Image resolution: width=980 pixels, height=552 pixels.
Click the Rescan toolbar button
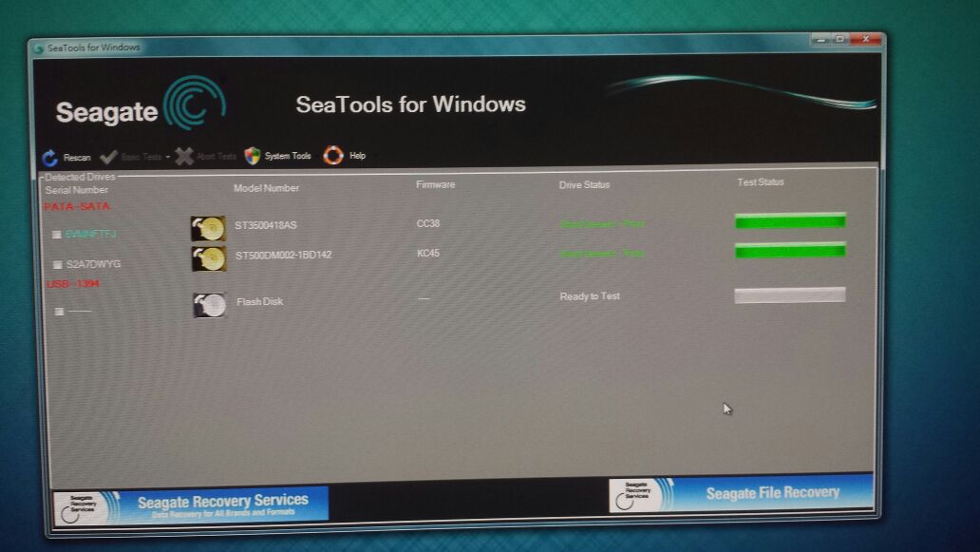[x=66, y=158]
